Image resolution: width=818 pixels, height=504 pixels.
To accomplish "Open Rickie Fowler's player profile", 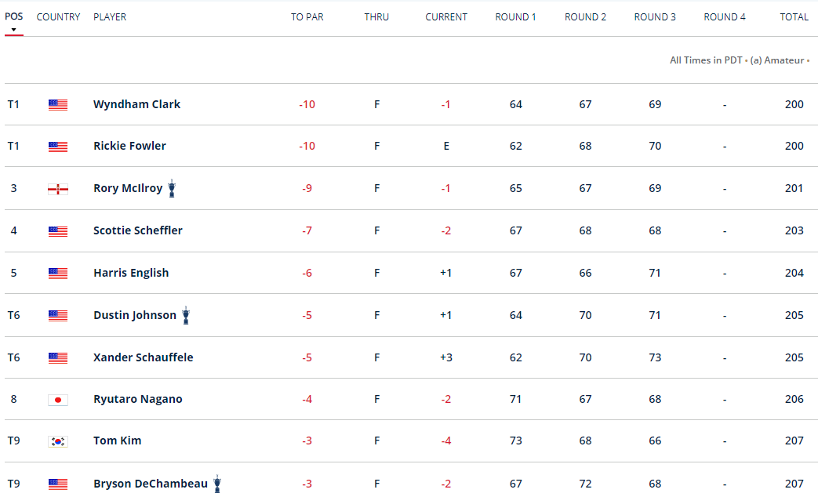I will click(x=129, y=146).
